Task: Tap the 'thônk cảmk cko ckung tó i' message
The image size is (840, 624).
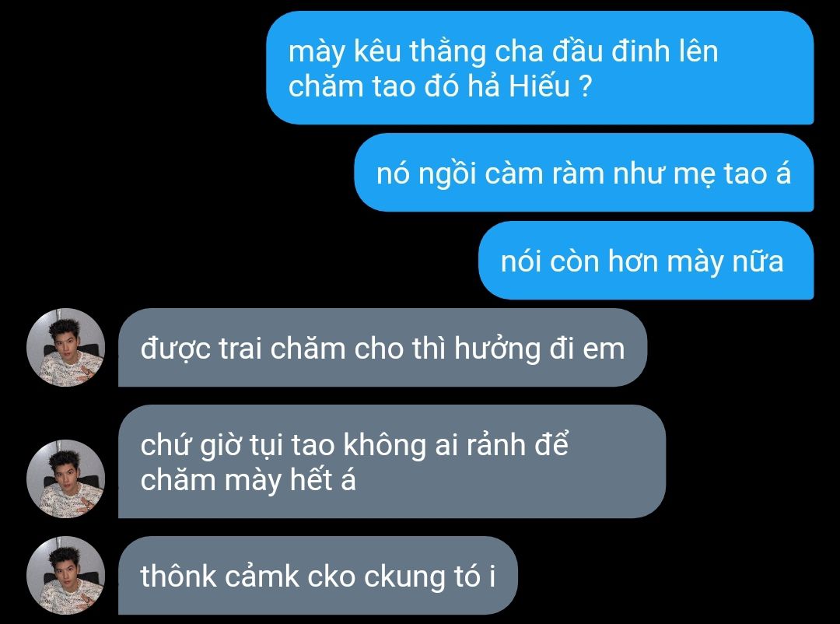Action: pos(317,575)
